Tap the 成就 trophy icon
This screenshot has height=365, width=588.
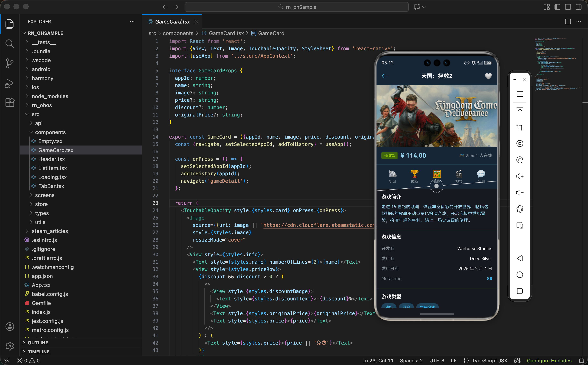click(414, 176)
